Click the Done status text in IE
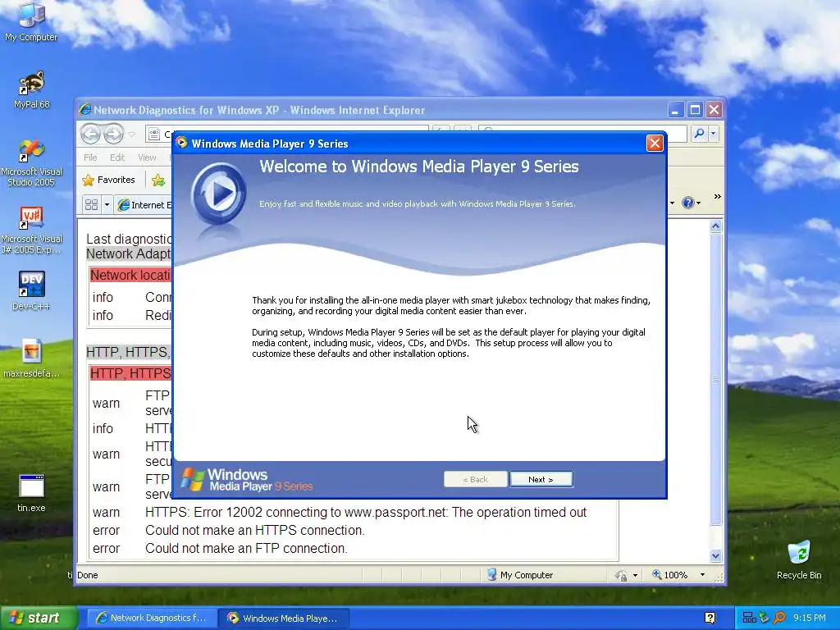The image size is (840, 630). (x=87, y=575)
